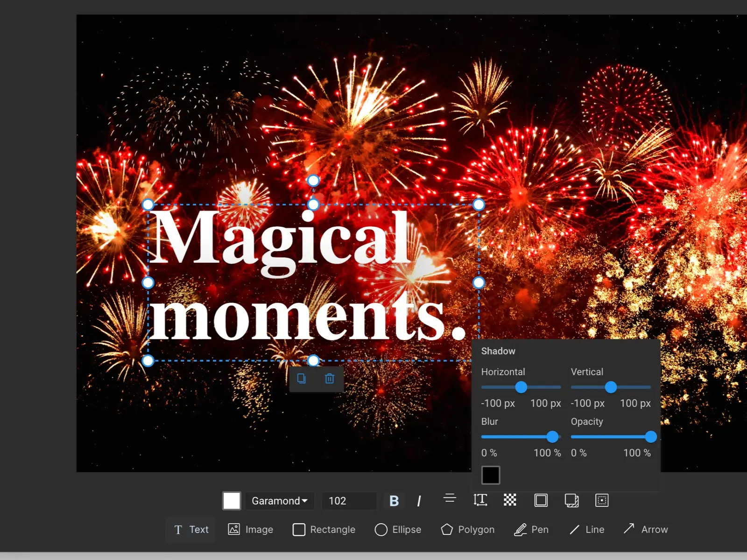Select the Pen tool
The image size is (747, 560).
pyautogui.click(x=531, y=529)
